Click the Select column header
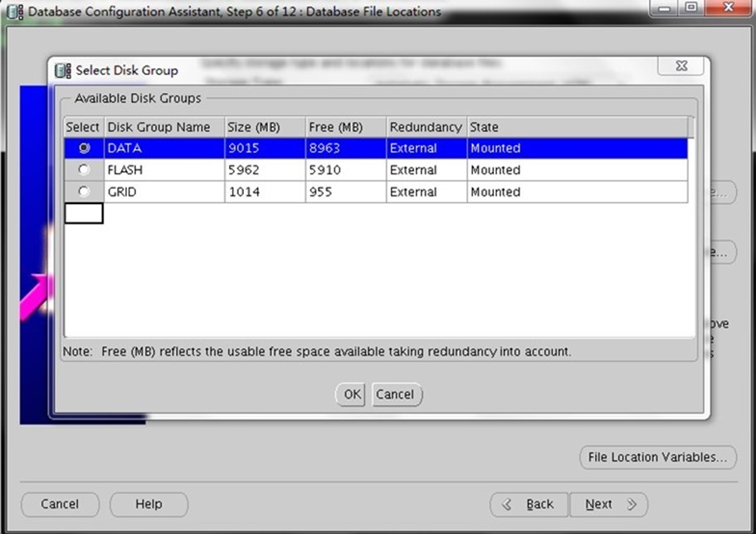Viewport: 756px width, 534px height. click(x=84, y=127)
